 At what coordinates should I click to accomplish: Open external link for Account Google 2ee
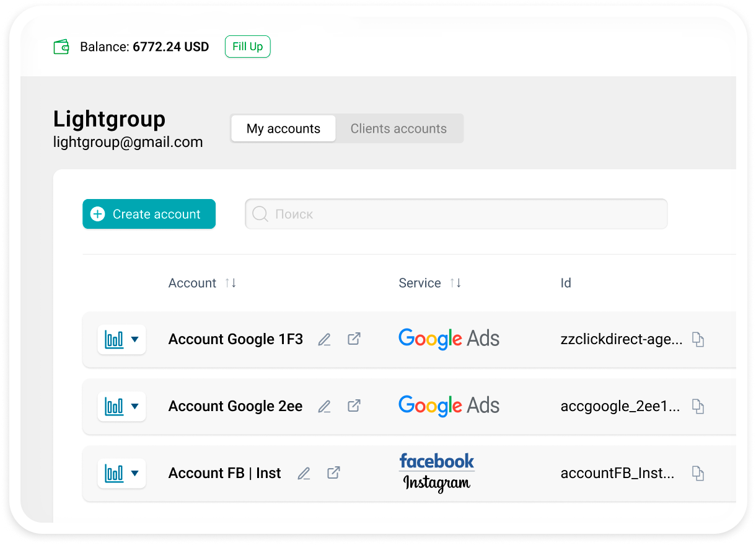click(x=354, y=406)
